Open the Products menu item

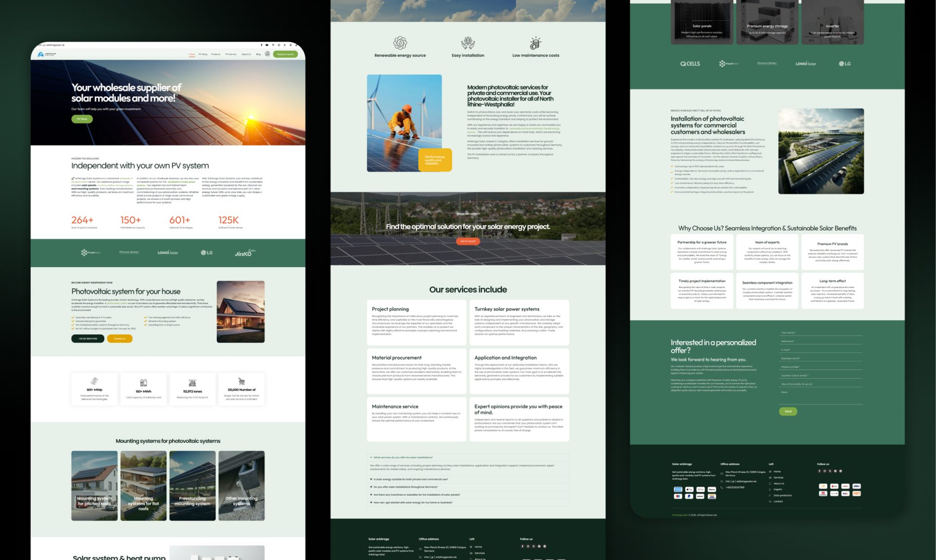(x=216, y=54)
